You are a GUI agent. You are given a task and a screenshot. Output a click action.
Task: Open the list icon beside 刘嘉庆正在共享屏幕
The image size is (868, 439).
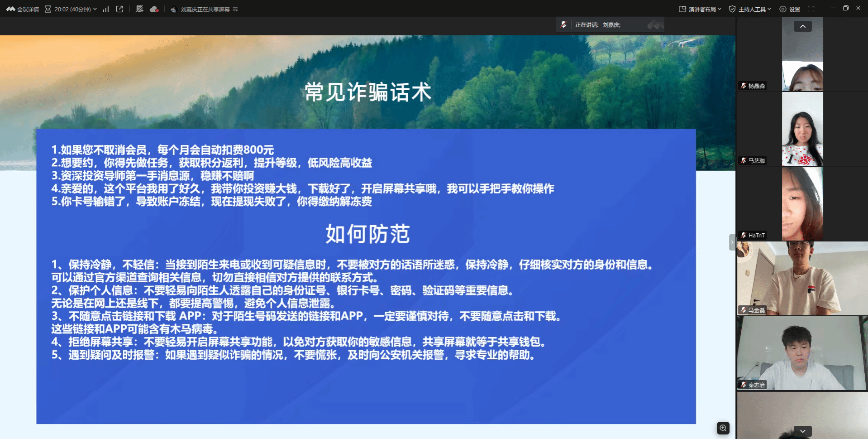(x=235, y=9)
